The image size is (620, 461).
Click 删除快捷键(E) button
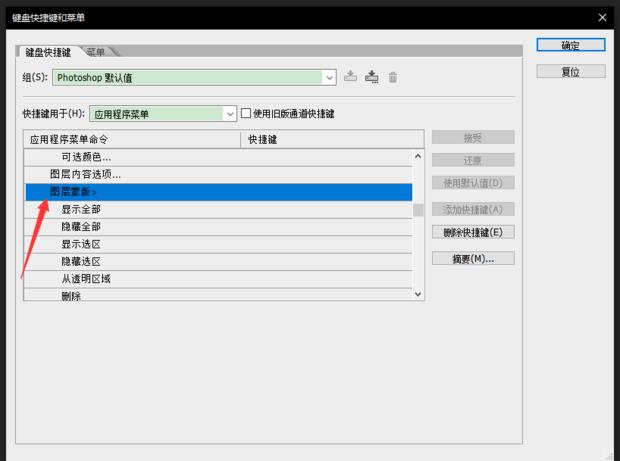coord(473,232)
